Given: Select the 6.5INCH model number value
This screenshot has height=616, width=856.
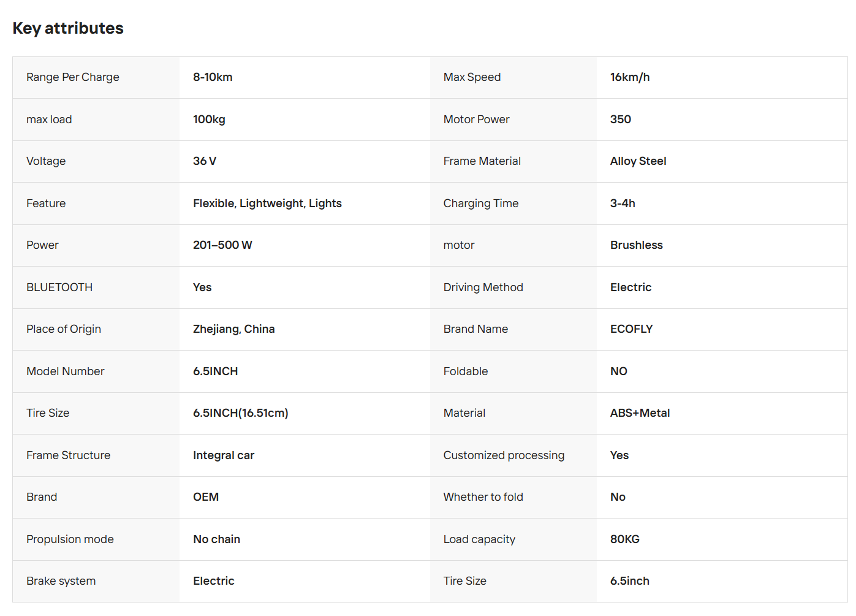Looking at the screenshot, I should 215,371.
